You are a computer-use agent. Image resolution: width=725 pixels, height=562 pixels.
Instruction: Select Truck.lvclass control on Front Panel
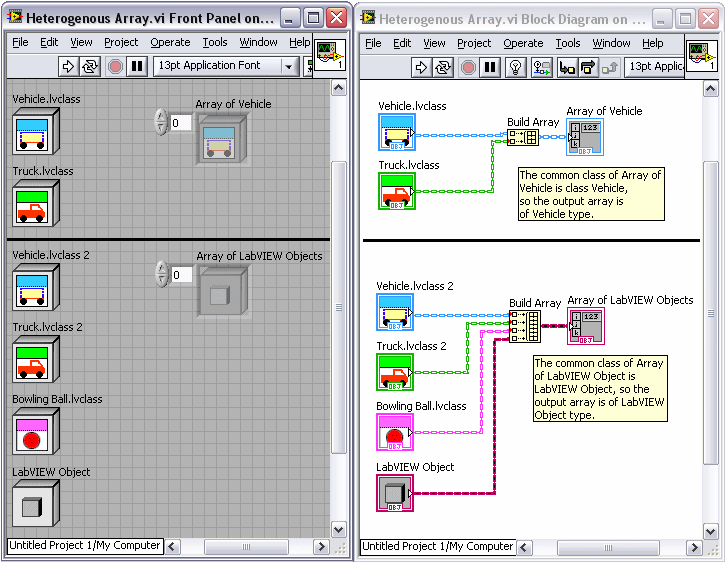(x=36, y=203)
